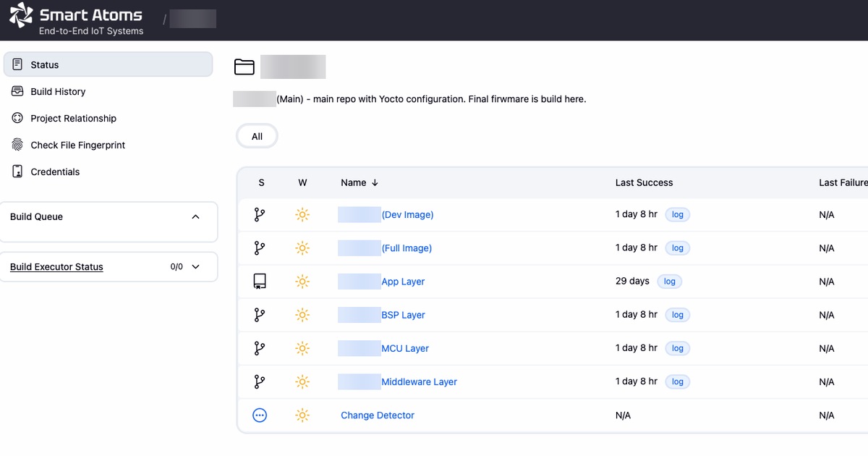Click sun weather icon in Full Image row
This screenshot has height=456, width=868.
pyautogui.click(x=302, y=248)
